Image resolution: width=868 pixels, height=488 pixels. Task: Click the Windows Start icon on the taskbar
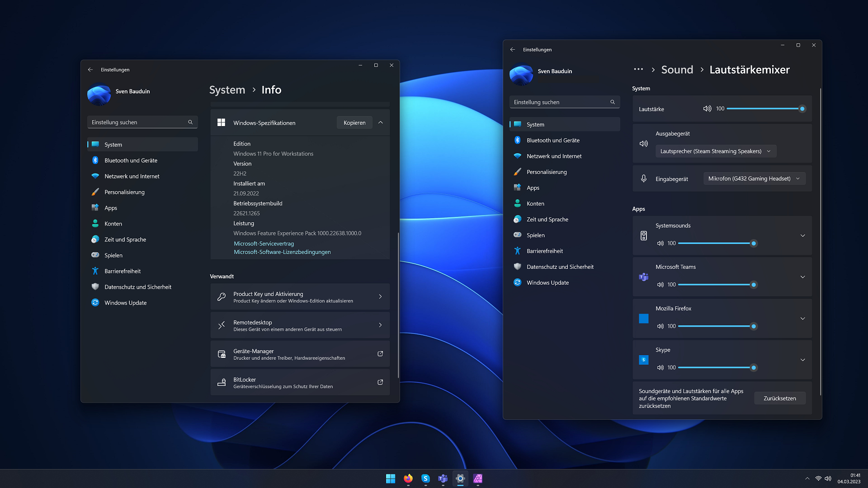coord(391,479)
